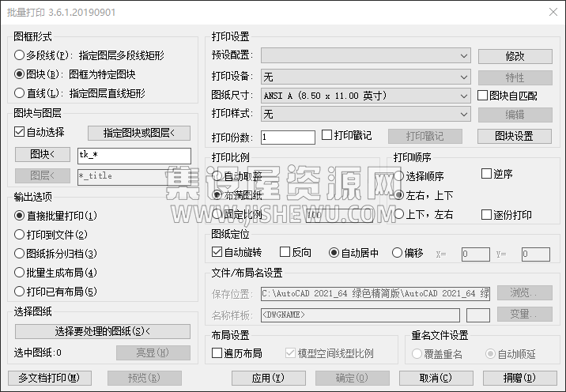
Task: Select the 图块(B) frame type radio button
Action: point(20,74)
